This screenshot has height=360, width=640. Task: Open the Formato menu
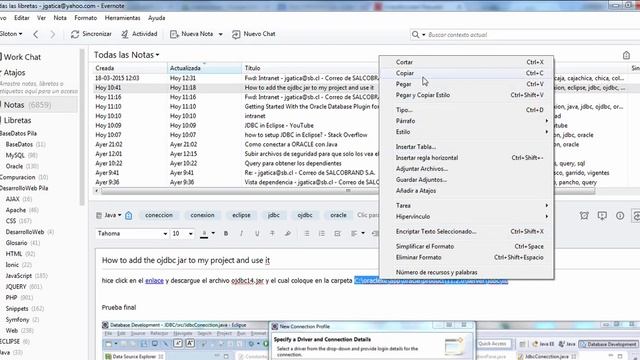point(86,18)
